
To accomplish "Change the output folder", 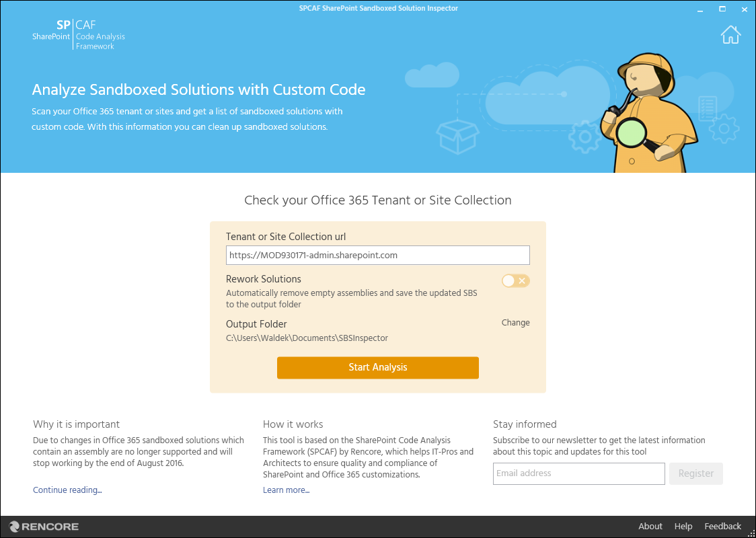I will click(x=515, y=323).
